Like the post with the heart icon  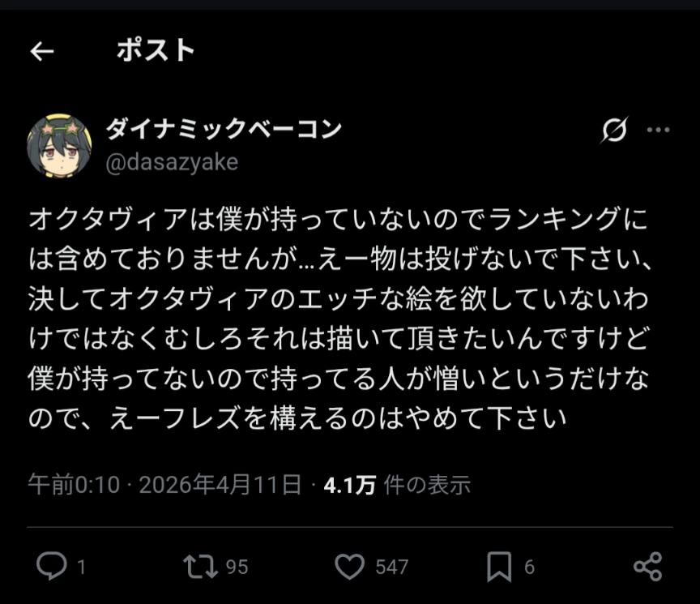(x=349, y=566)
